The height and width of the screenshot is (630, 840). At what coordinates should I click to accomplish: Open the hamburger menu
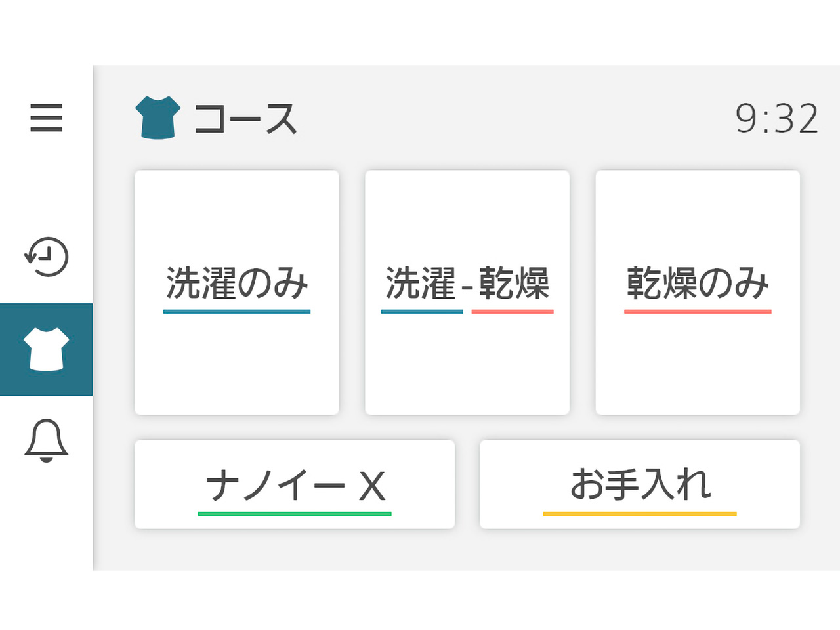46,118
